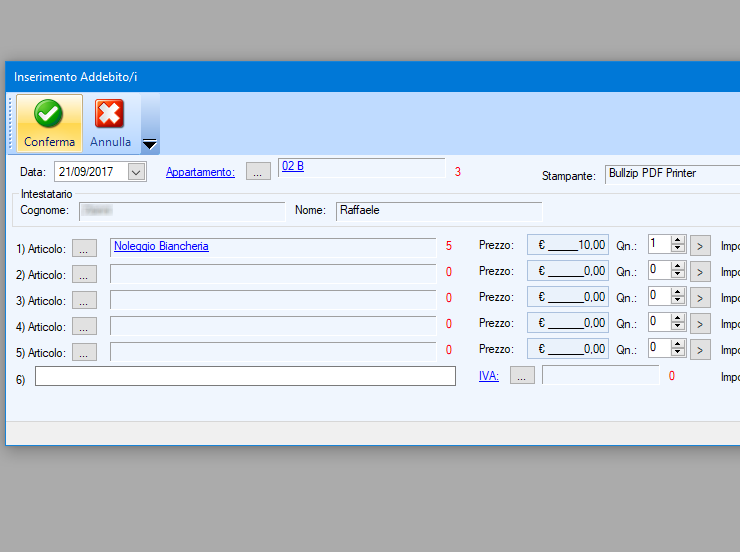Click the browse button for Articolo 1

[x=84, y=248]
